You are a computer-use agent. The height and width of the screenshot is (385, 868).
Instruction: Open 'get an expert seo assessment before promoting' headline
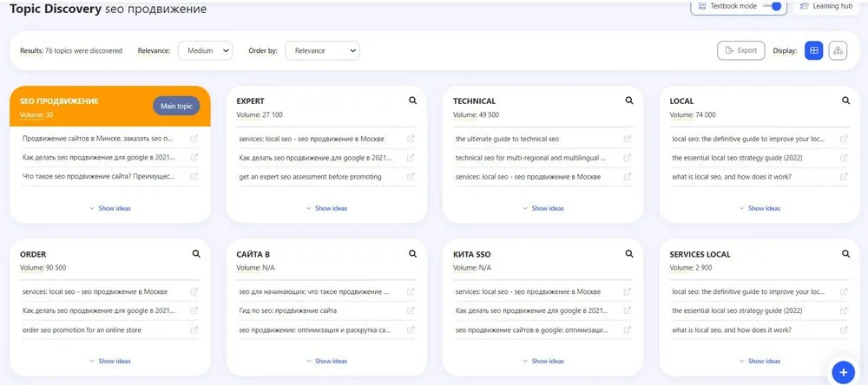tap(311, 177)
